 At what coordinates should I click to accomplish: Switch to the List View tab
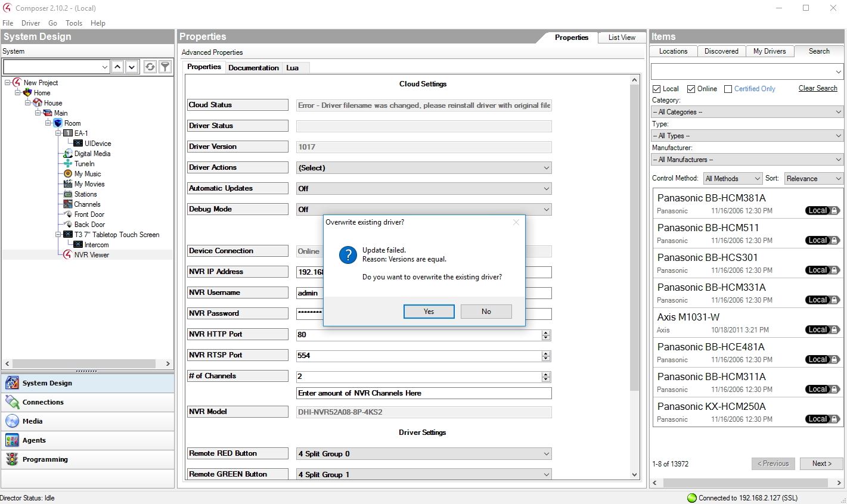(622, 38)
